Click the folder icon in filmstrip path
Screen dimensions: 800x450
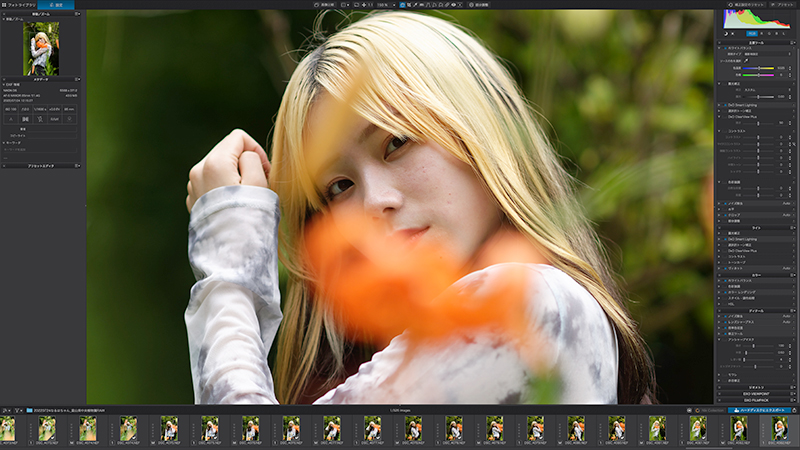[30, 411]
